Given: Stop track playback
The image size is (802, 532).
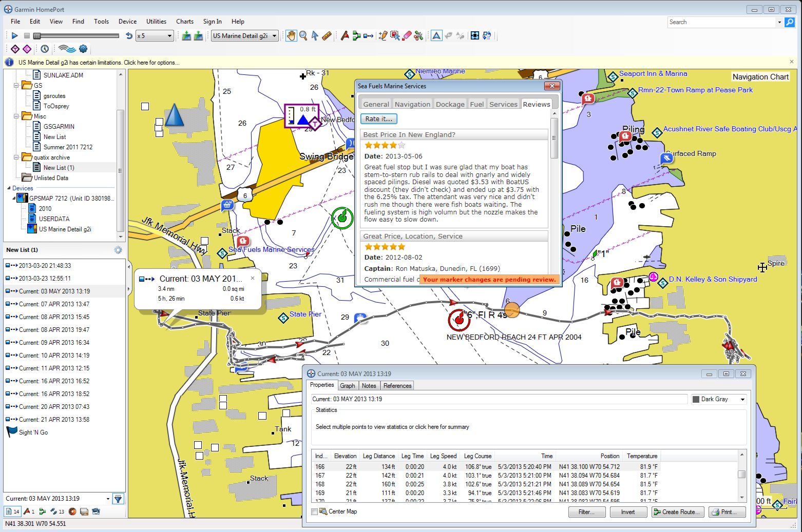Looking at the screenshot, I should point(27,36).
